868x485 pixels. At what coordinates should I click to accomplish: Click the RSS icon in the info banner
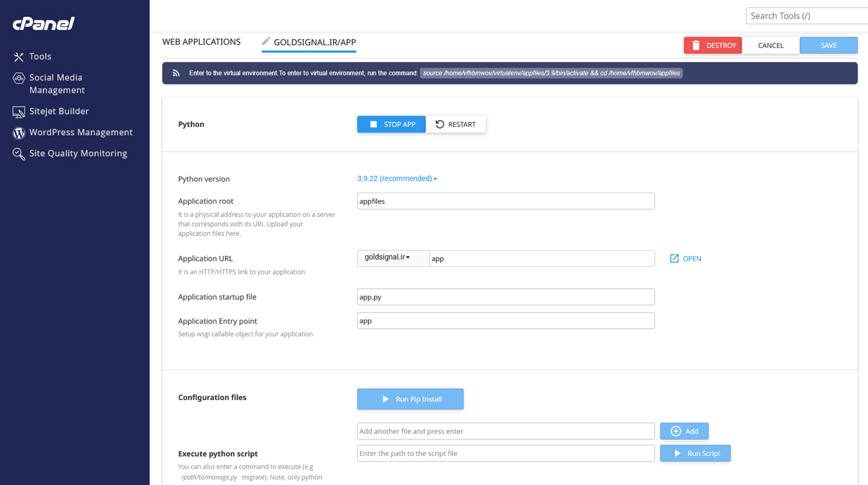click(176, 73)
